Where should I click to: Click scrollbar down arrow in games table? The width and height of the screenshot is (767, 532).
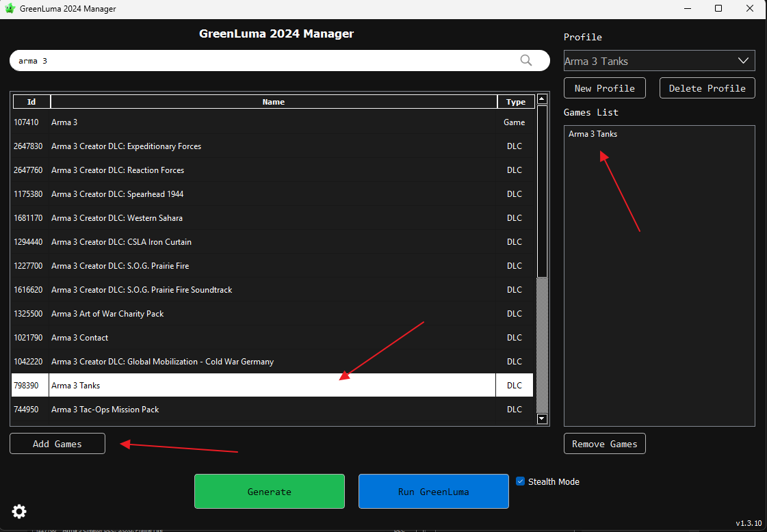tap(542, 418)
